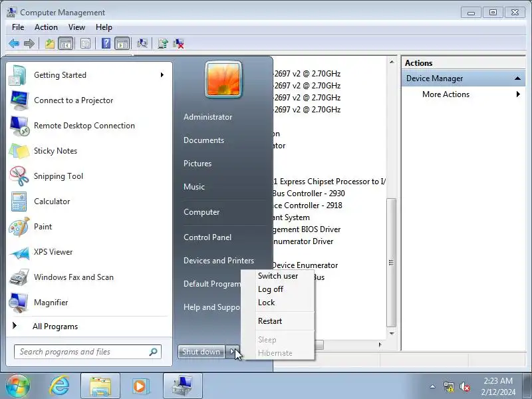The width and height of the screenshot is (532, 399).
Task: Click Computer Management taskbar button
Action: 182,386
